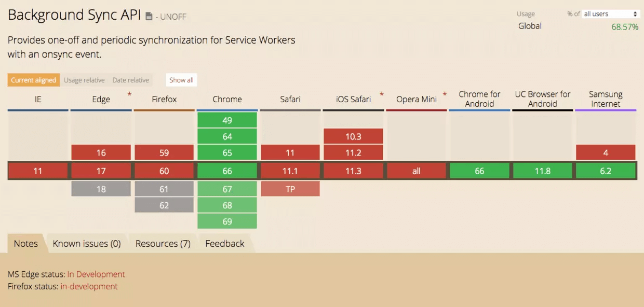The image size is (644, 307).
Task: Switch to the Known issues (0) tab
Action: [x=87, y=244]
